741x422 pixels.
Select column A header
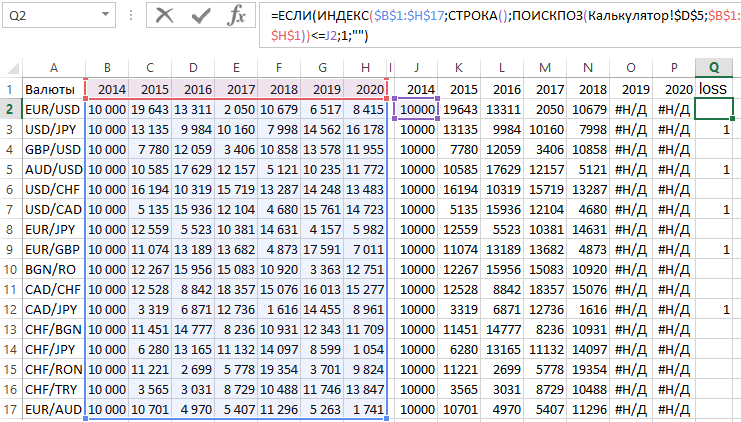(54, 68)
